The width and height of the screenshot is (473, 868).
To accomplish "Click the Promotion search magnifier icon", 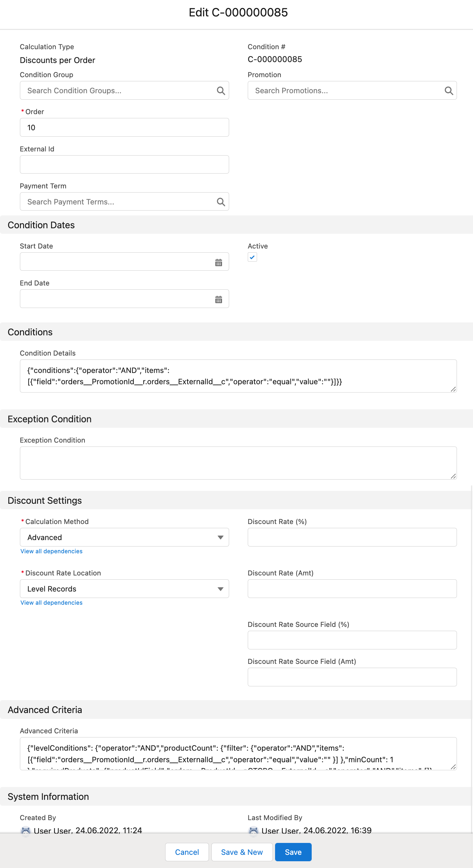I will [x=448, y=91].
